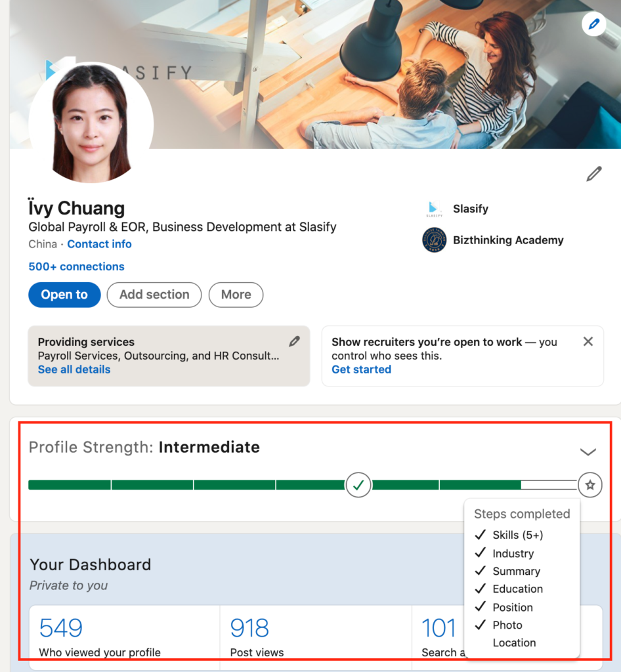This screenshot has height=672, width=621.
Task: Open the Contact info link
Action: 99,244
